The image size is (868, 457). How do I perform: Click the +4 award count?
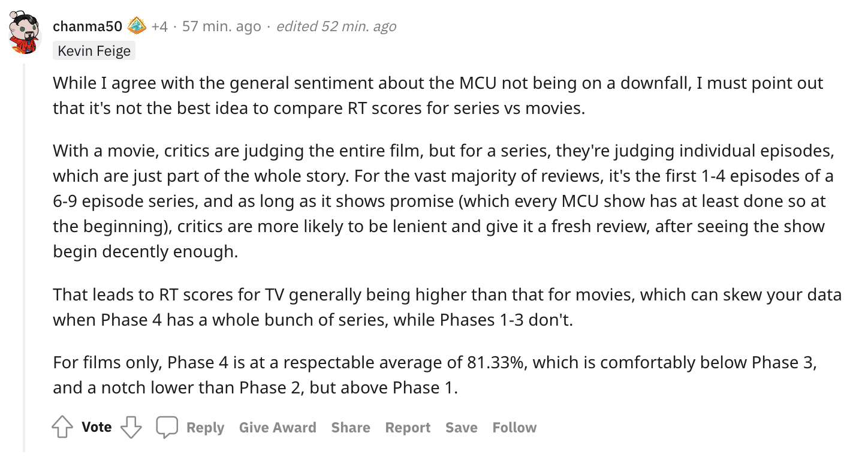click(x=159, y=26)
